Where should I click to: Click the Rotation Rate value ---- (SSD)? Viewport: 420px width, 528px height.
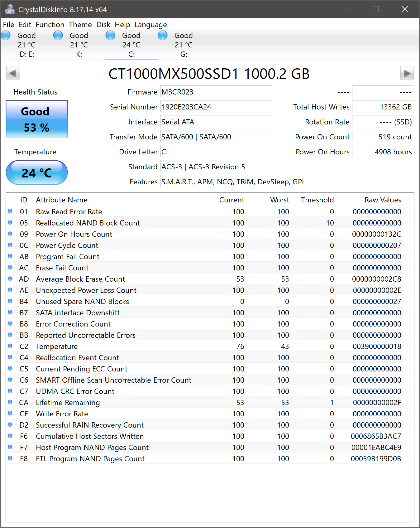(383, 122)
